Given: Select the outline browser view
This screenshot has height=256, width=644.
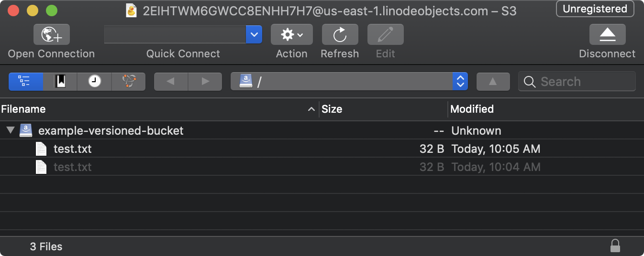Looking at the screenshot, I should click(x=26, y=82).
